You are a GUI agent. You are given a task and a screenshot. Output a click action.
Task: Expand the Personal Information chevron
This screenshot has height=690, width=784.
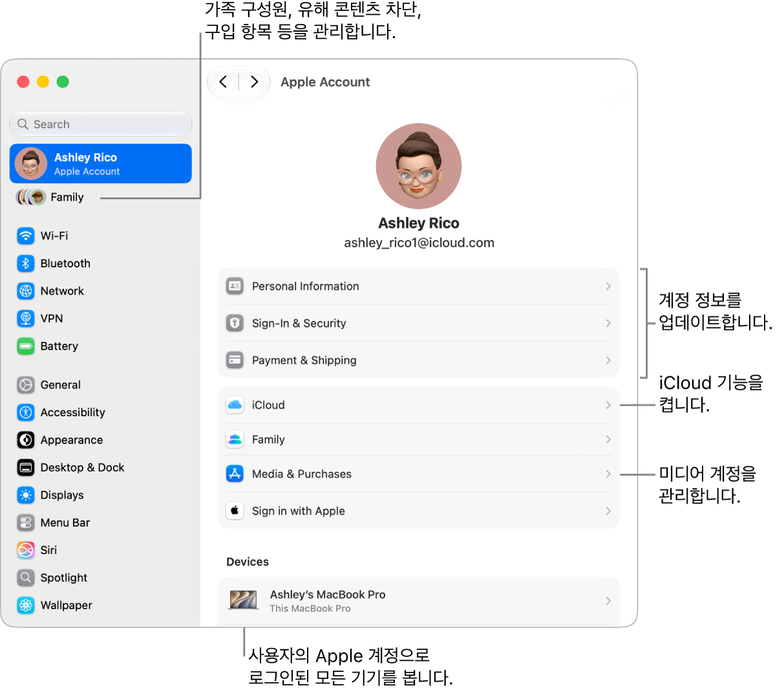608,286
